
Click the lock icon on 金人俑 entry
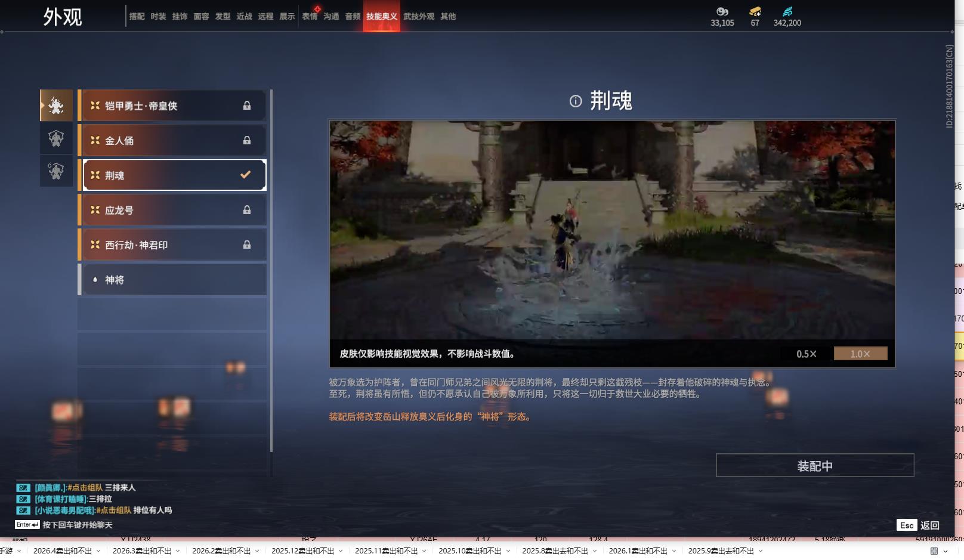coord(246,140)
